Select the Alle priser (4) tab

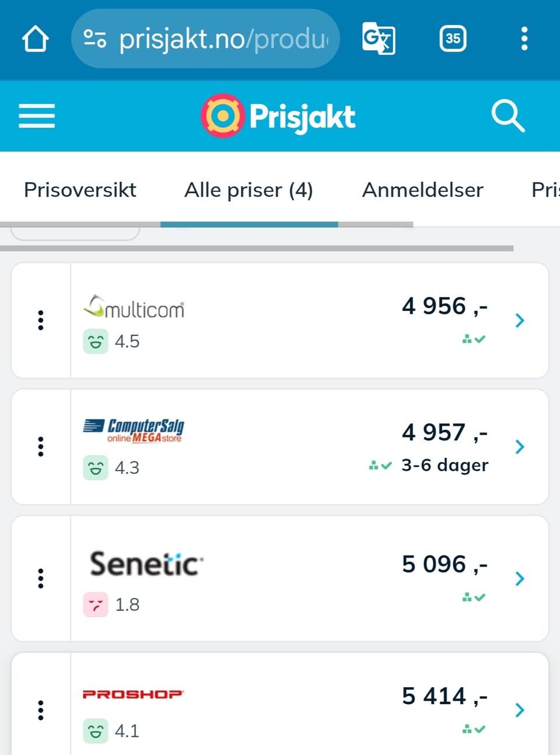[249, 190]
